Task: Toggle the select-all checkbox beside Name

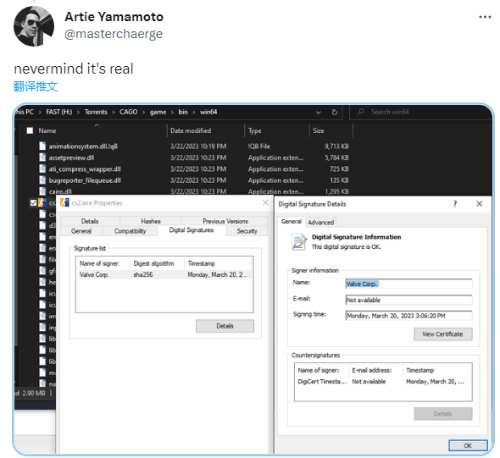Action: pos(30,131)
